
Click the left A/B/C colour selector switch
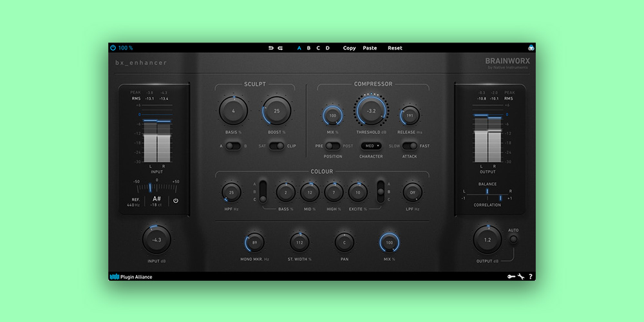pyautogui.click(x=263, y=191)
